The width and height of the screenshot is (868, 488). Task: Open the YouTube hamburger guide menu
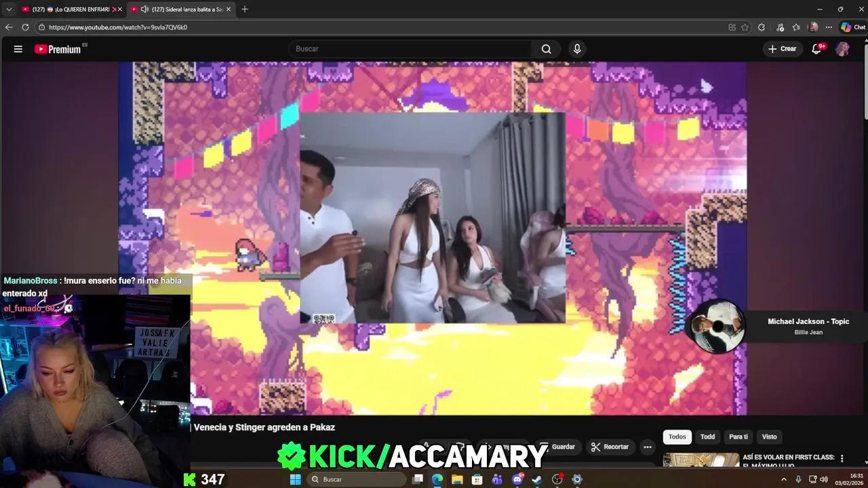pos(18,49)
